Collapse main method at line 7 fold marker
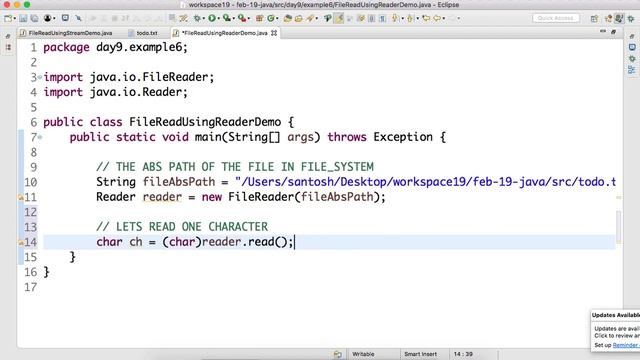Screen dimensions: 640x360 click(40, 137)
